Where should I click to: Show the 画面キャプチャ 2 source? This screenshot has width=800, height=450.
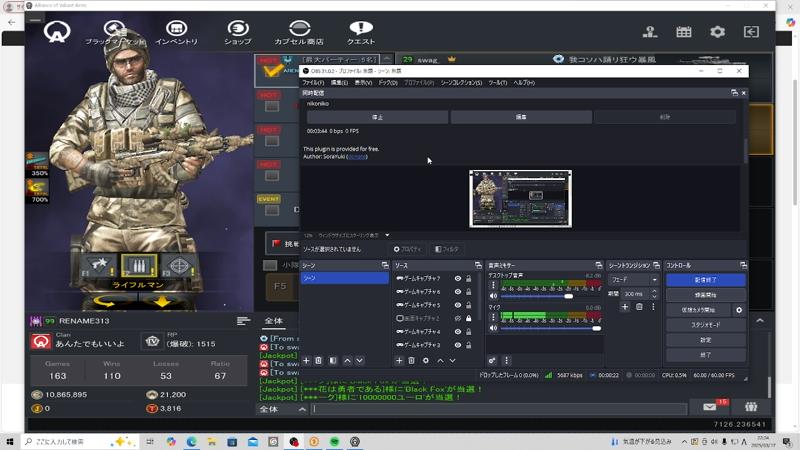458,318
